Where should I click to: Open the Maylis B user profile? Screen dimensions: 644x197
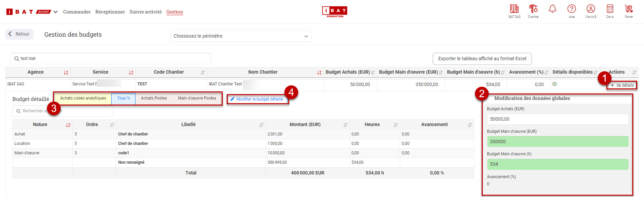[590, 9]
